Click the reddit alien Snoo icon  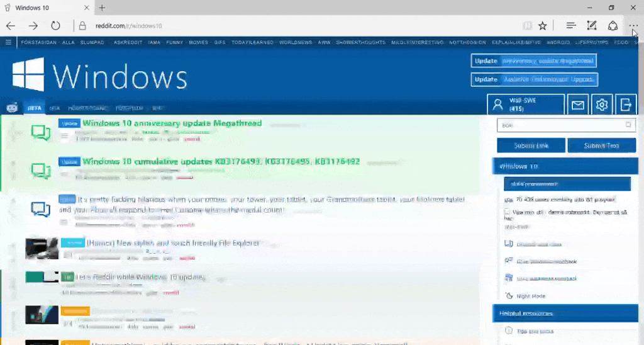coord(12,108)
